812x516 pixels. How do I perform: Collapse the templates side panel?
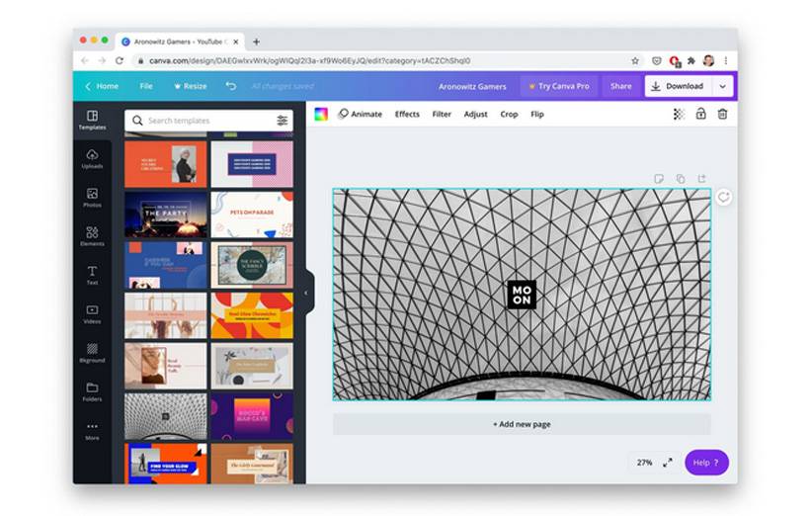[305, 293]
